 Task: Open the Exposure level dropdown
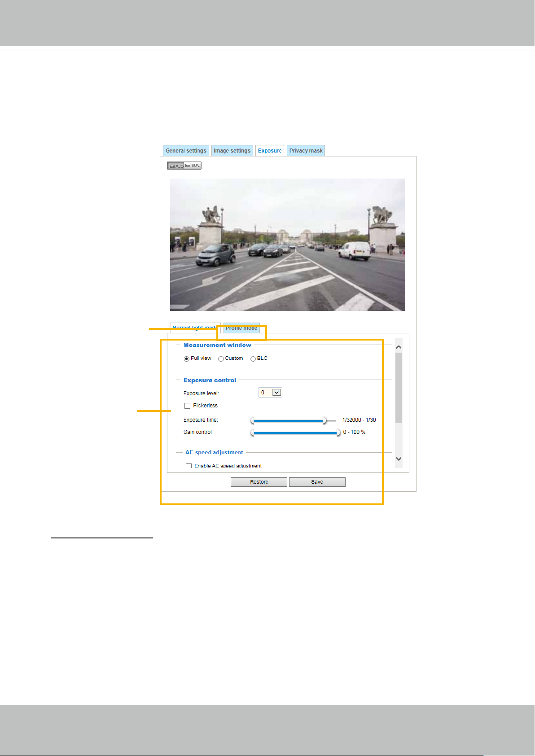[270, 393]
